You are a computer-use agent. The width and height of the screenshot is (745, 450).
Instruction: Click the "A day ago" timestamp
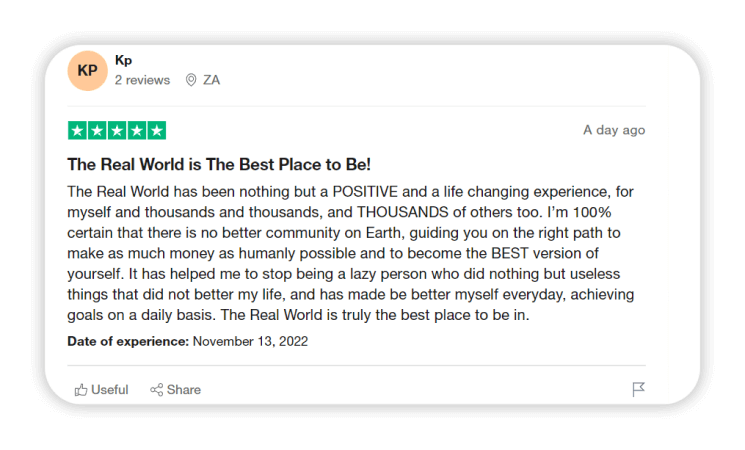[x=614, y=130]
